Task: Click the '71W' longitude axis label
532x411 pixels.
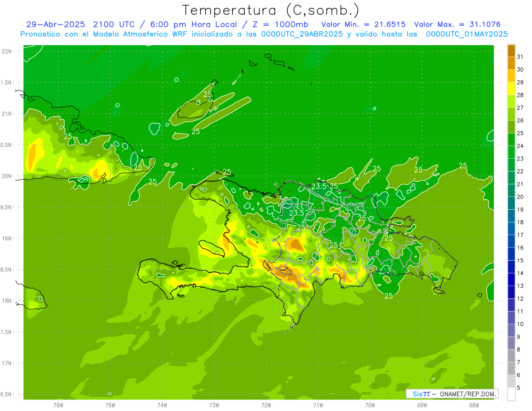Action: (318, 404)
